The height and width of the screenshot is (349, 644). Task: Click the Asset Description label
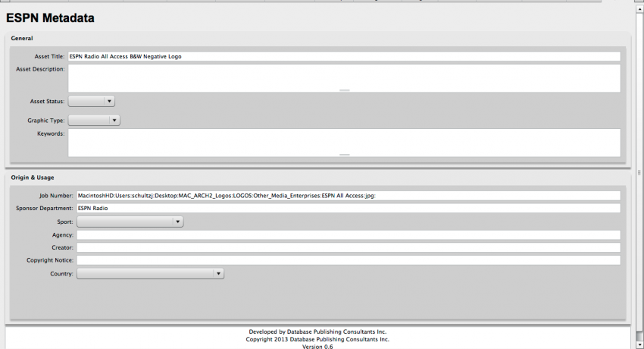tap(40, 69)
